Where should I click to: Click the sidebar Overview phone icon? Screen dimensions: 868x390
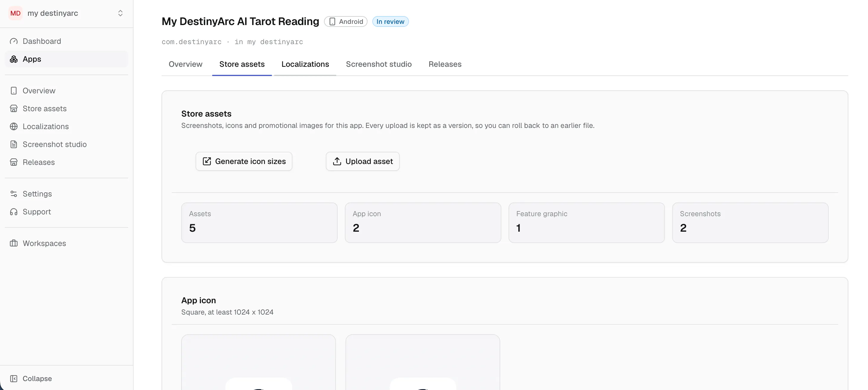14,91
